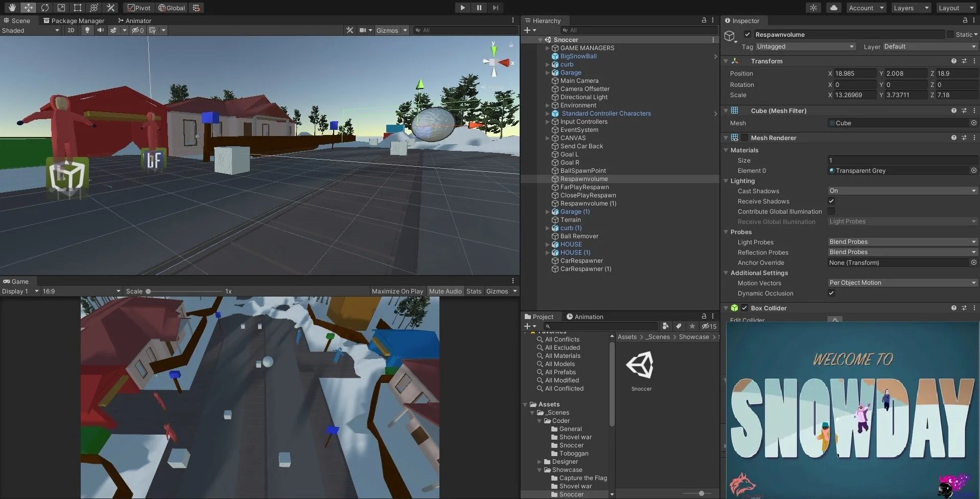Toggle Receive Shadows checkbox
Viewport: 980px width, 499px height.
click(x=831, y=201)
